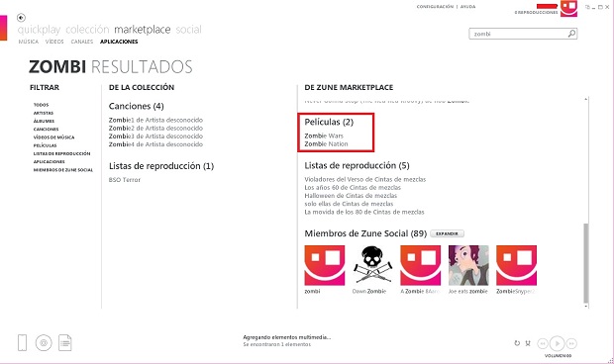This screenshot has width=614, height=364.
Task: Click the play button
Action: click(557, 343)
